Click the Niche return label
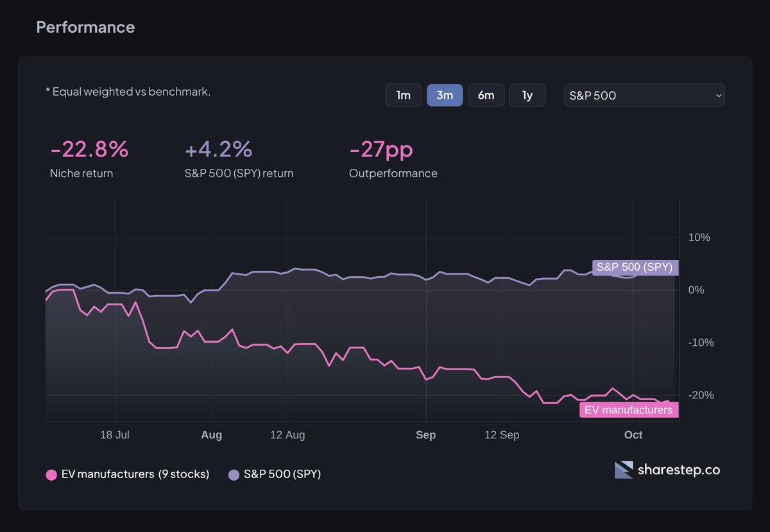This screenshot has height=532, width=770. pos(81,173)
